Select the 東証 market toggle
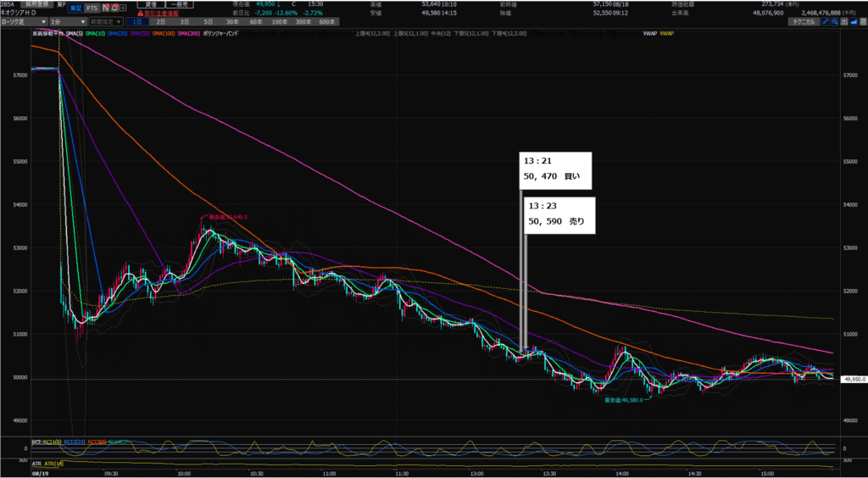 75,8
